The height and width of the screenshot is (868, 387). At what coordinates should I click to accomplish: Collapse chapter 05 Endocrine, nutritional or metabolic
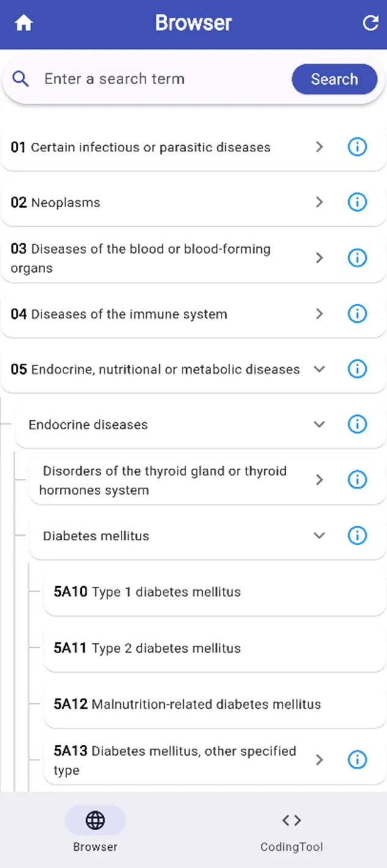pos(319,369)
